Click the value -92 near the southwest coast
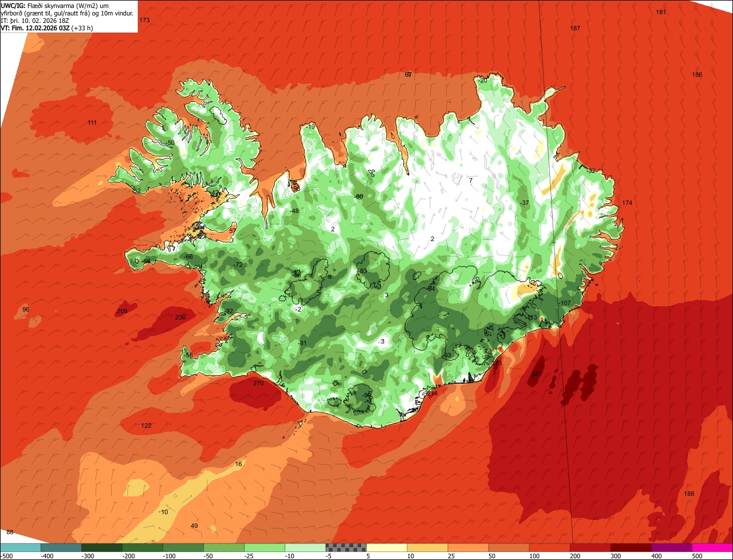Image resolution: width=733 pixels, height=560 pixels. point(228,311)
